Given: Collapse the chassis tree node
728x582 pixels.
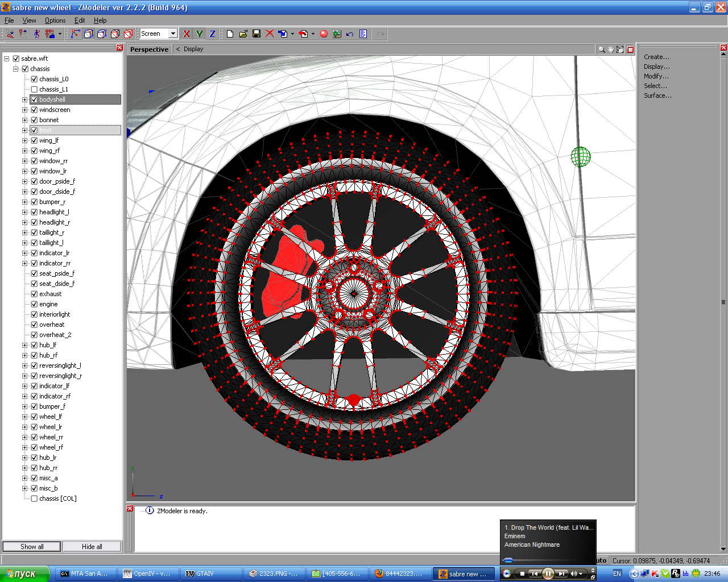Looking at the screenshot, I should [x=16, y=69].
